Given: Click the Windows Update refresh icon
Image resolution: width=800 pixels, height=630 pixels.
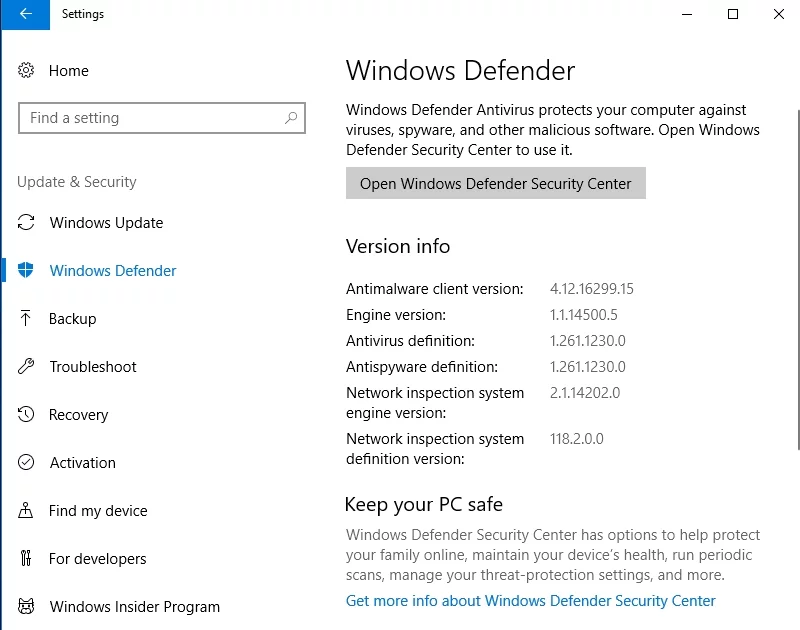Looking at the screenshot, I should [27, 223].
